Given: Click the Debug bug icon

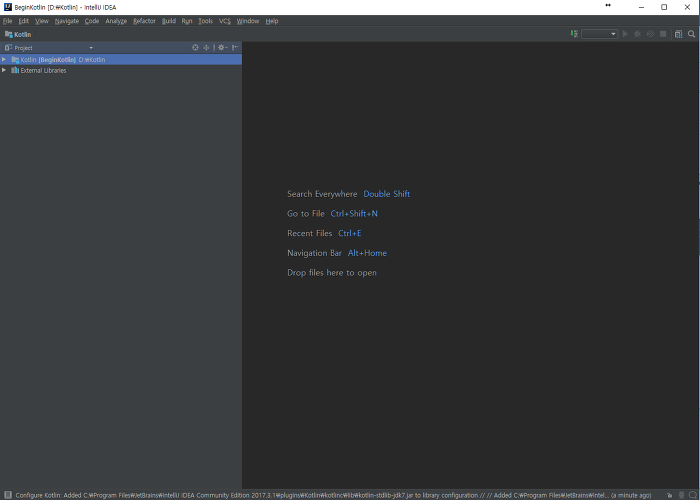Looking at the screenshot, I should coord(638,34).
